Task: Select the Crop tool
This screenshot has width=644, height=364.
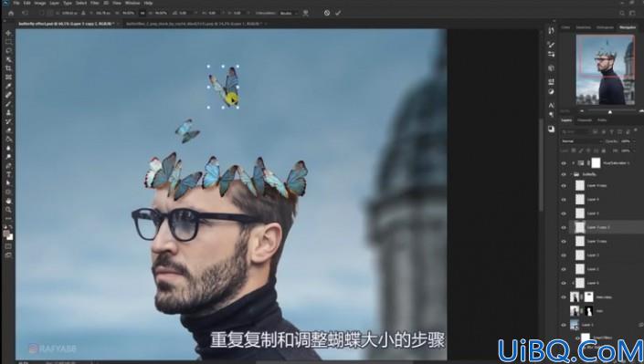Action: (8, 68)
